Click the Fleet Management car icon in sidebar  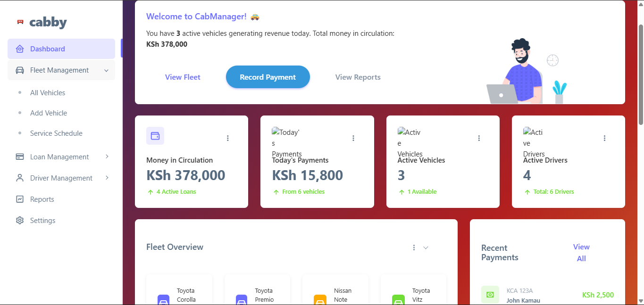[x=19, y=70]
